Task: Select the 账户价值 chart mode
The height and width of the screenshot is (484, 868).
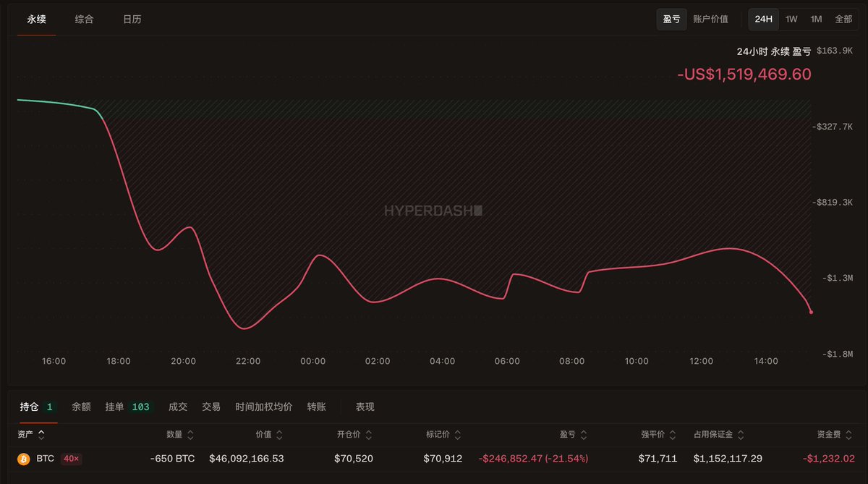Action: click(710, 20)
